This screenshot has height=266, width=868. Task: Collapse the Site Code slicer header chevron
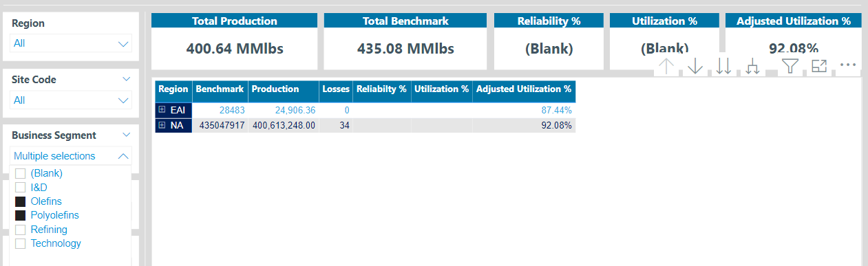[126, 79]
